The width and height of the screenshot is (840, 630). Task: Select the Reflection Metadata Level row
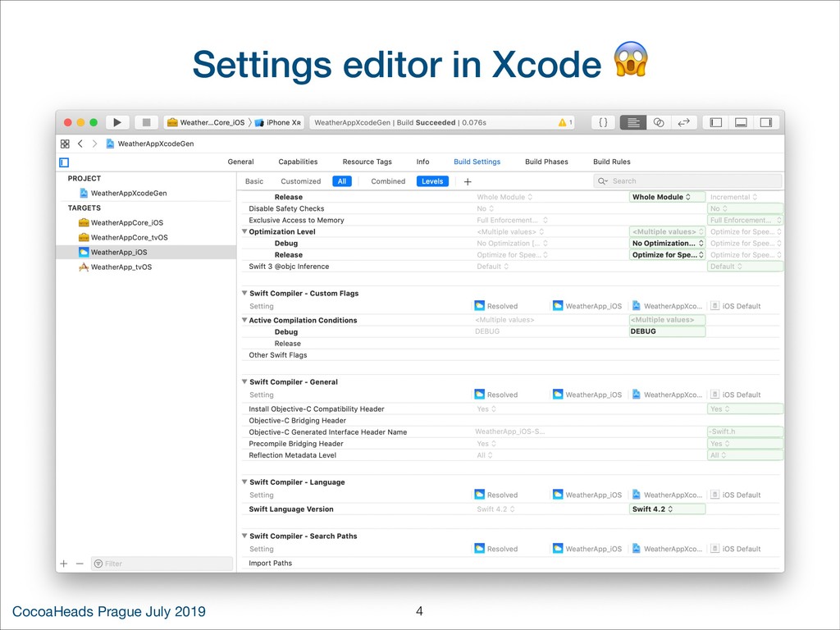(510, 455)
